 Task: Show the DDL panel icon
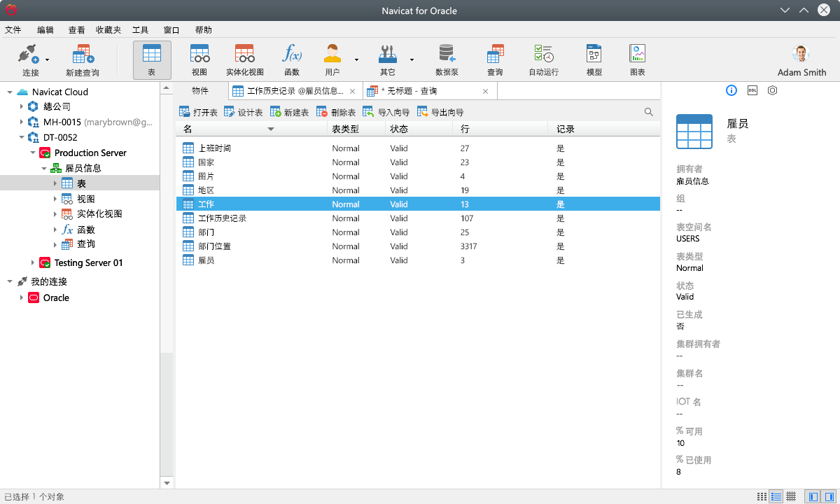coord(752,90)
